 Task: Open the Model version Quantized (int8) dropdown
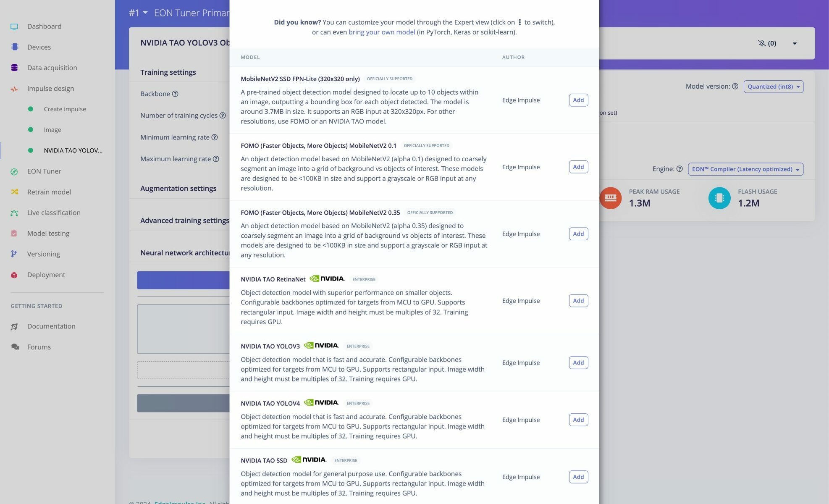(773, 87)
